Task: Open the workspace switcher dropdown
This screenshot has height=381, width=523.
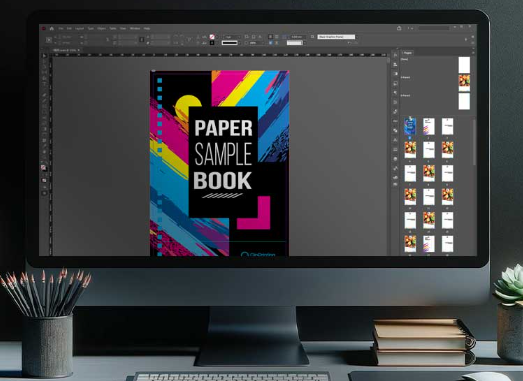Action: 410,28
